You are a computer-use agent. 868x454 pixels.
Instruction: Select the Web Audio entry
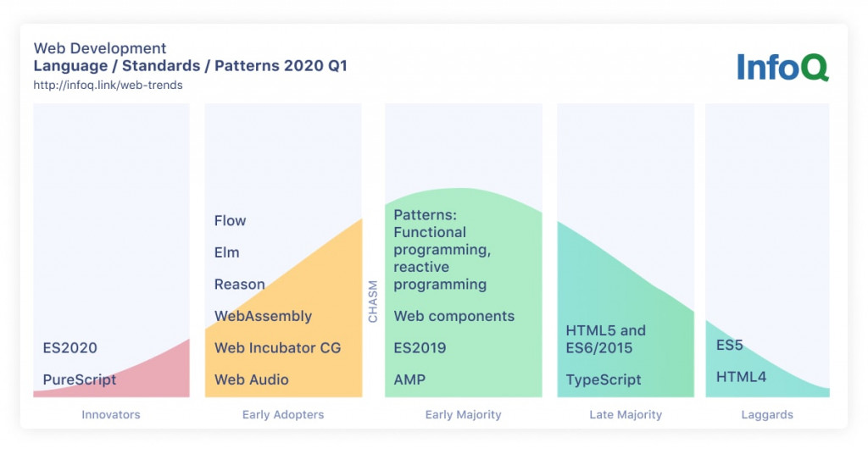click(252, 380)
